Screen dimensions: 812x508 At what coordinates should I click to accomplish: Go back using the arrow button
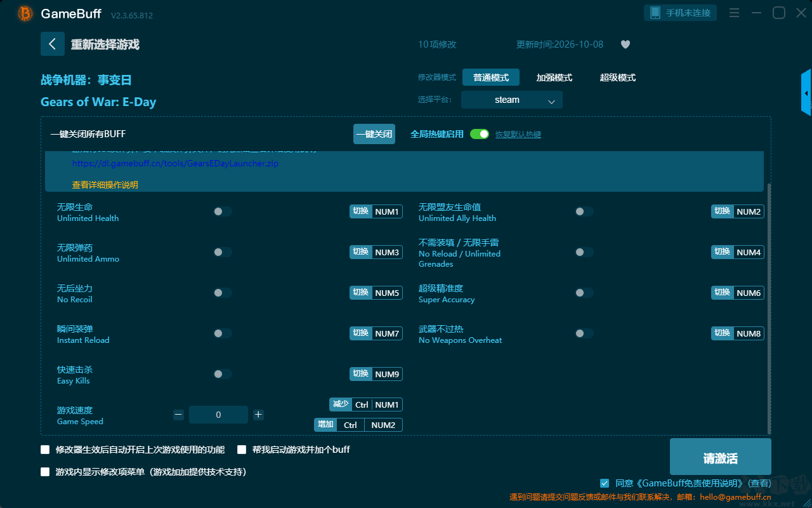click(53, 44)
